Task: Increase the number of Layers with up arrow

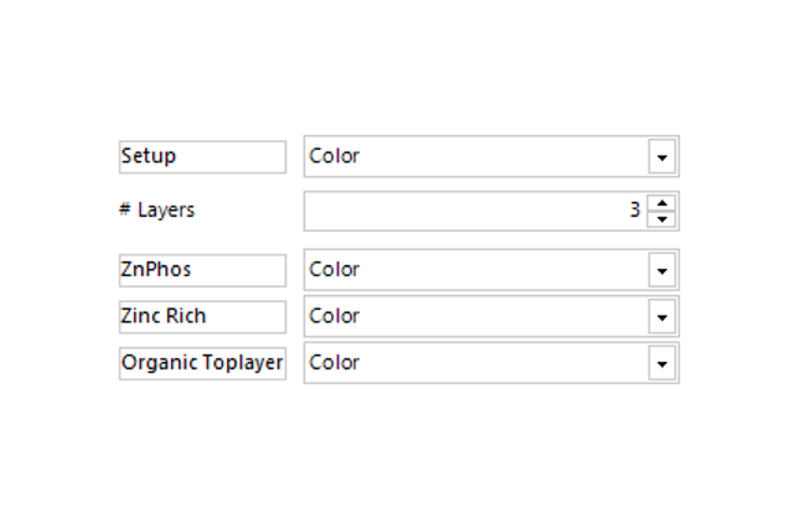Action: click(661, 203)
